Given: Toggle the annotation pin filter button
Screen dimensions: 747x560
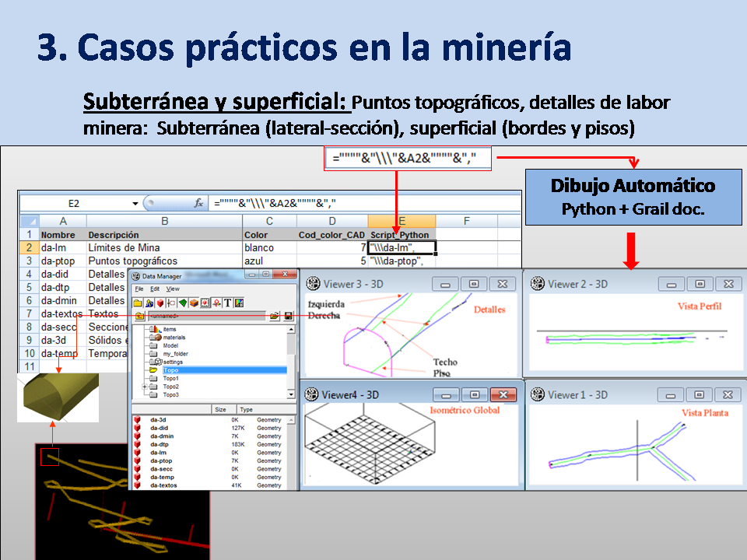Looking at the screenshot, I should 216,302.
